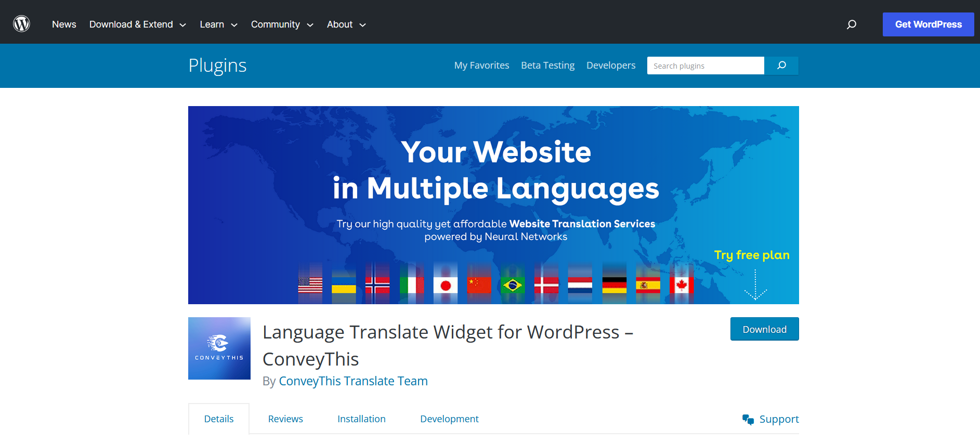
Task: Switch to the Installation tab
Action: pos(361,419)
